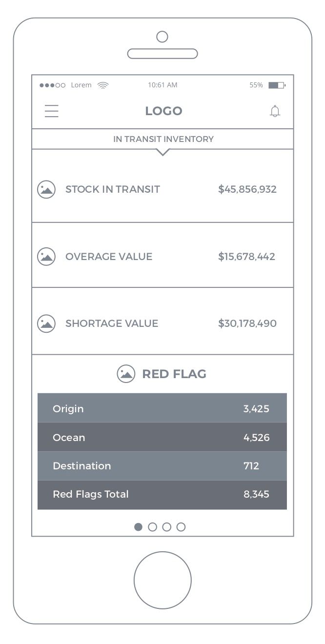The height and width of the screenshot is (644, 325).
Task: Tap the Wi-Fi status icon
Action: [103, 85]
